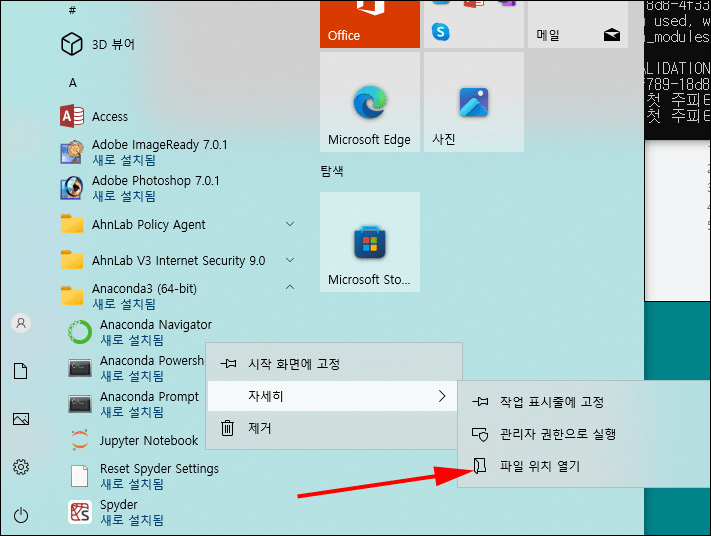Expand AhnLab V3 Internet Security chevron
The image size is (711, 536).
290,260
